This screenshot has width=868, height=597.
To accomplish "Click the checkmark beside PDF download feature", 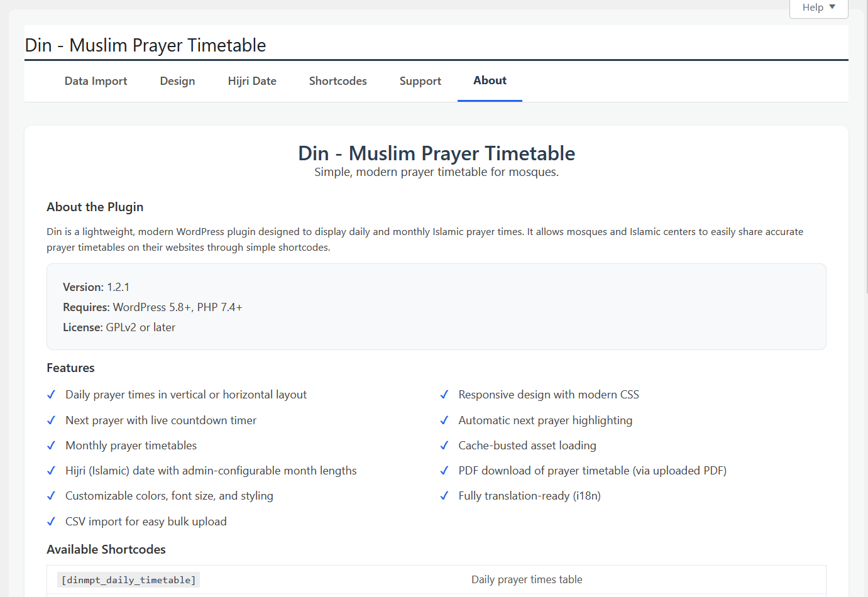I will tap(444, 471).
